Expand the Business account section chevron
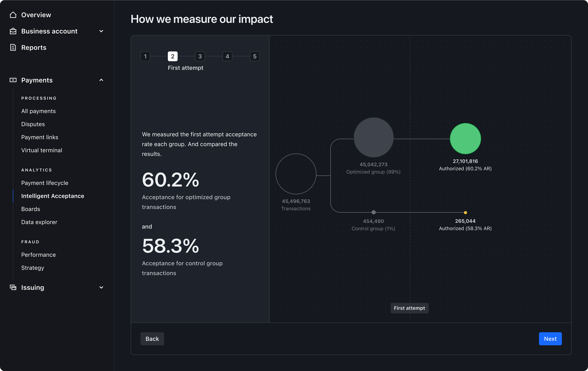The width and height of the screenshot is (588, 371). coord(101,31)
